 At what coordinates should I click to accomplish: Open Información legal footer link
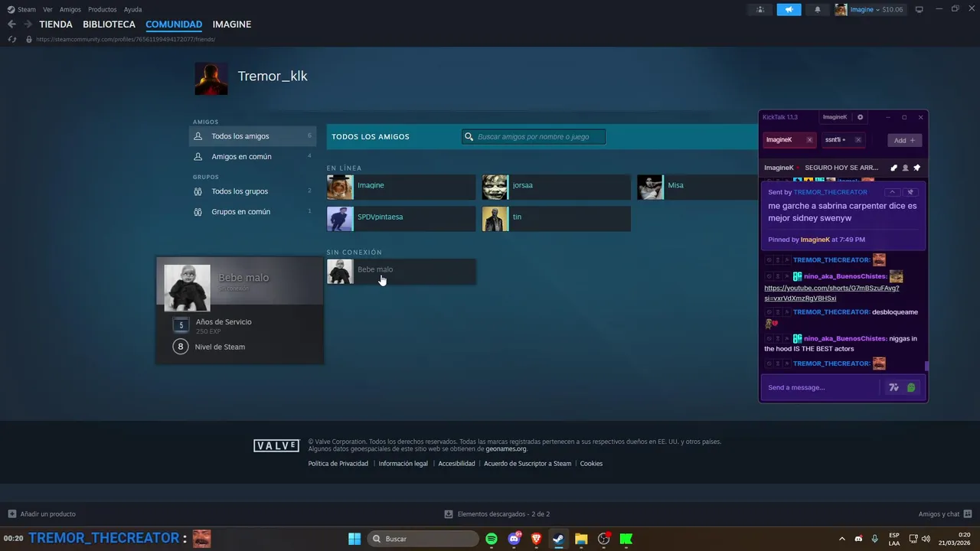tap(403, 464)
